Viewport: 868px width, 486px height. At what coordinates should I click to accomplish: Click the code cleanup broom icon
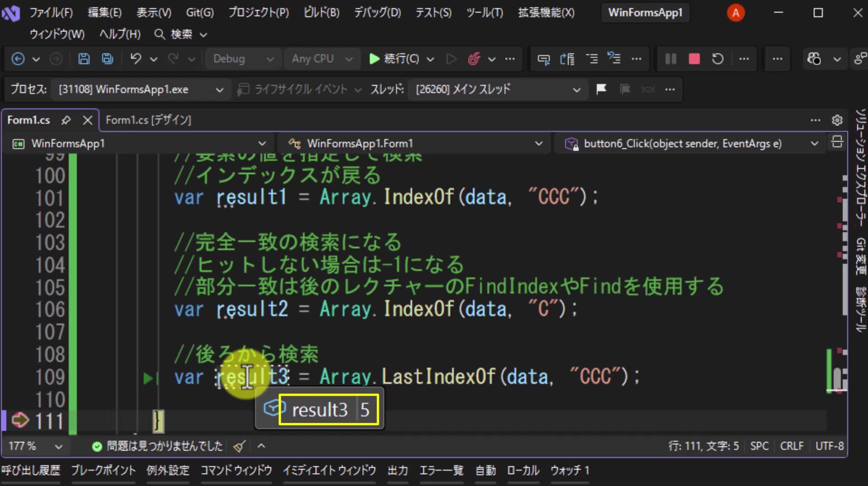coord(240,446)
